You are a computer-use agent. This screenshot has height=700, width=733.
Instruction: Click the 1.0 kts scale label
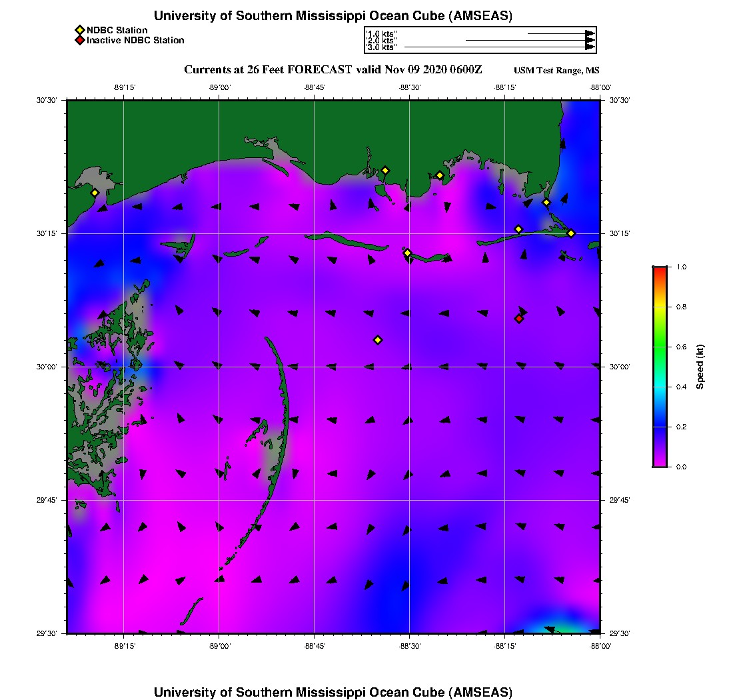coord(382,33)
